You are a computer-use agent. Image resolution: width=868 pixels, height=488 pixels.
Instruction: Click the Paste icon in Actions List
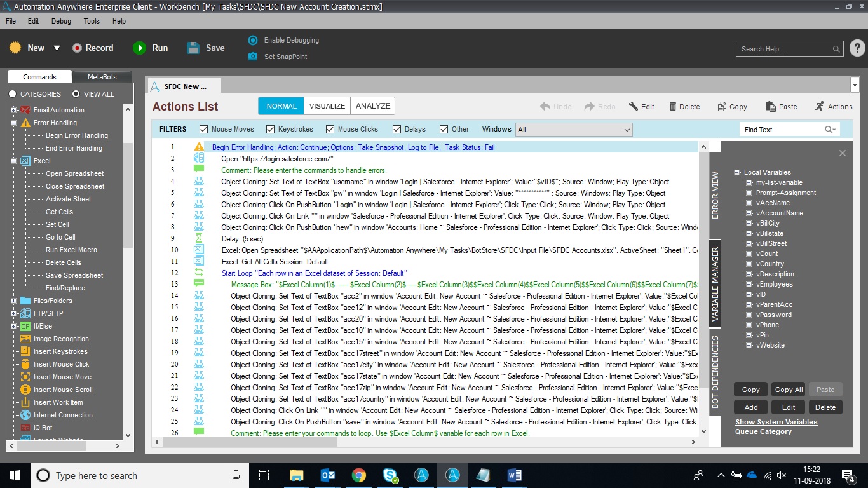click(771, 107)
